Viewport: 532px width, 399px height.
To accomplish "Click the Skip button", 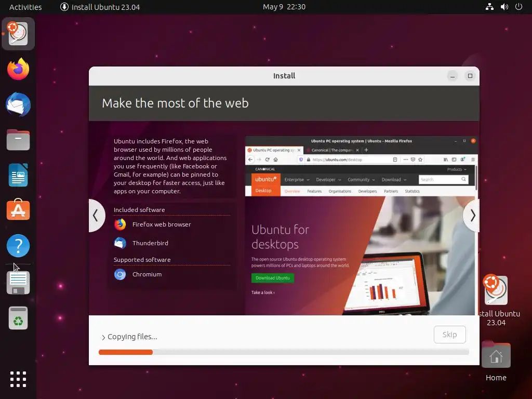I will click(449, 335).
